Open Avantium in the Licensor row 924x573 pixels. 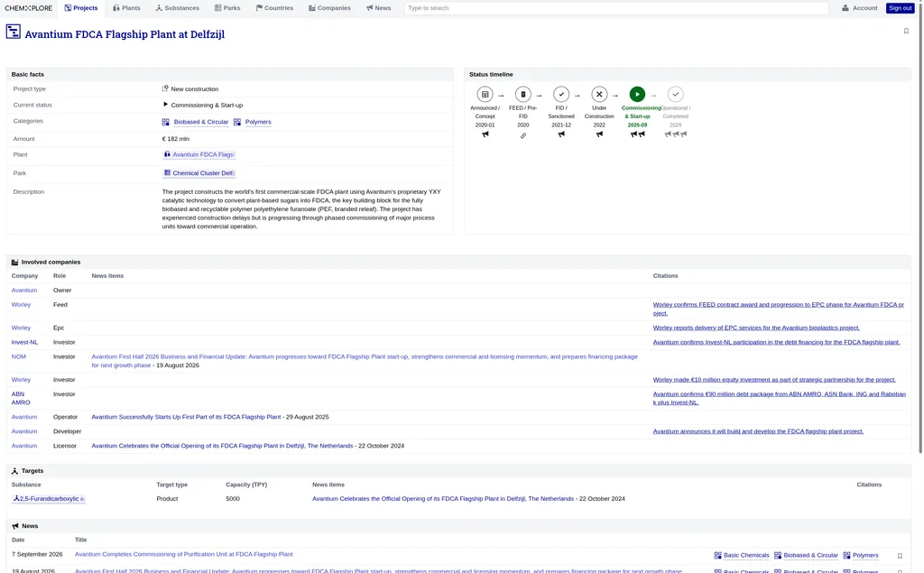(x=24, y=447)
